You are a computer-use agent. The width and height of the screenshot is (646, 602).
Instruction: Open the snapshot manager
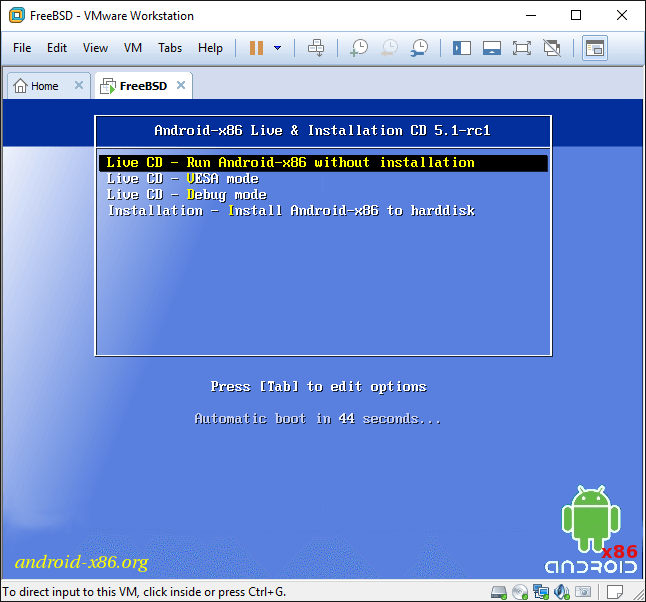[419, 48]
